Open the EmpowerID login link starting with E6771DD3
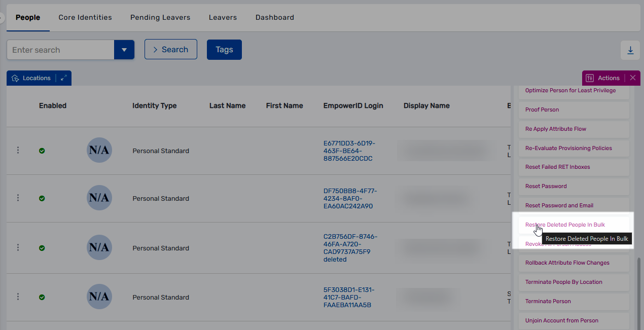 tap(349, 151)
